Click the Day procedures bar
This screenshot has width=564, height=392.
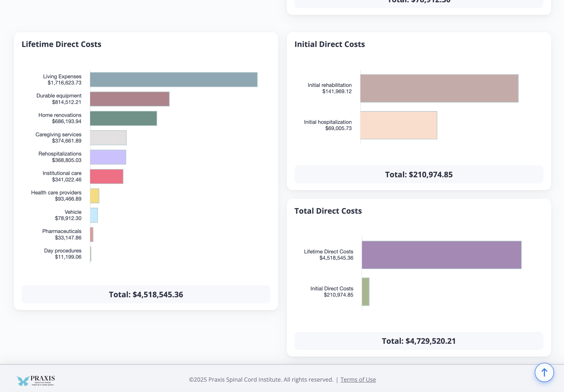click(91, 254)
